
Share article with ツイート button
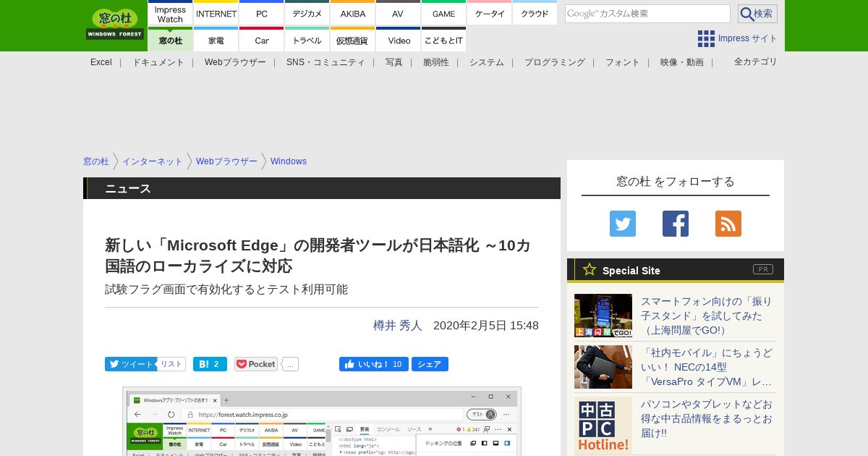tap(130, 364)
